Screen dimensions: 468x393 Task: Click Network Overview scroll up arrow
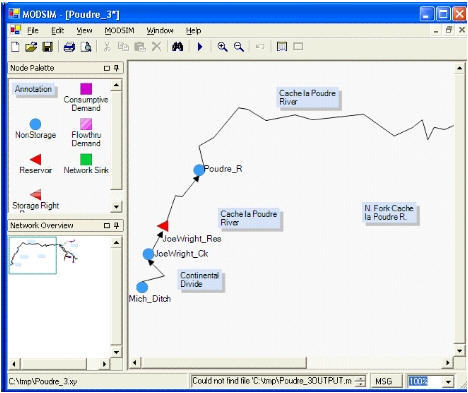pos(116,242)
